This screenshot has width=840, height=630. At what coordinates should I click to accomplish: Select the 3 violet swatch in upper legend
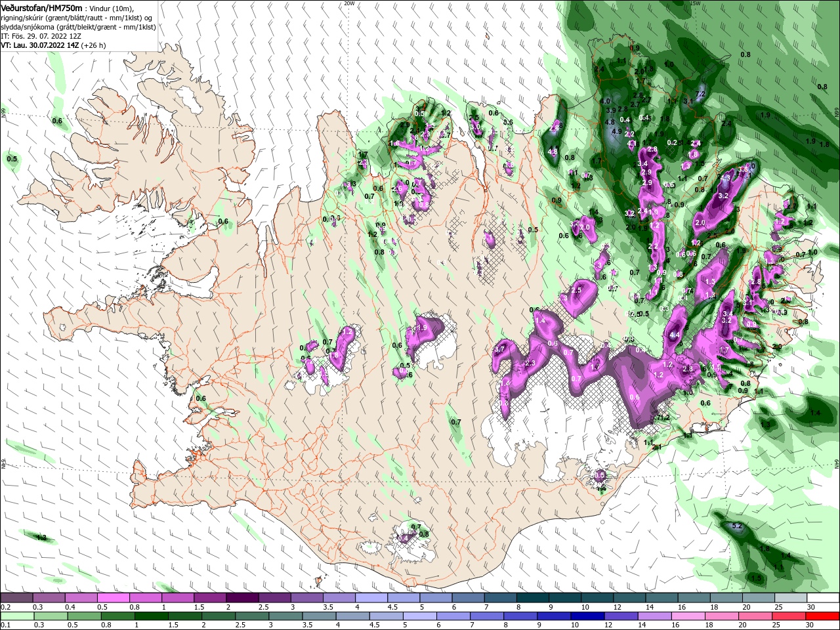pos(306,598)
